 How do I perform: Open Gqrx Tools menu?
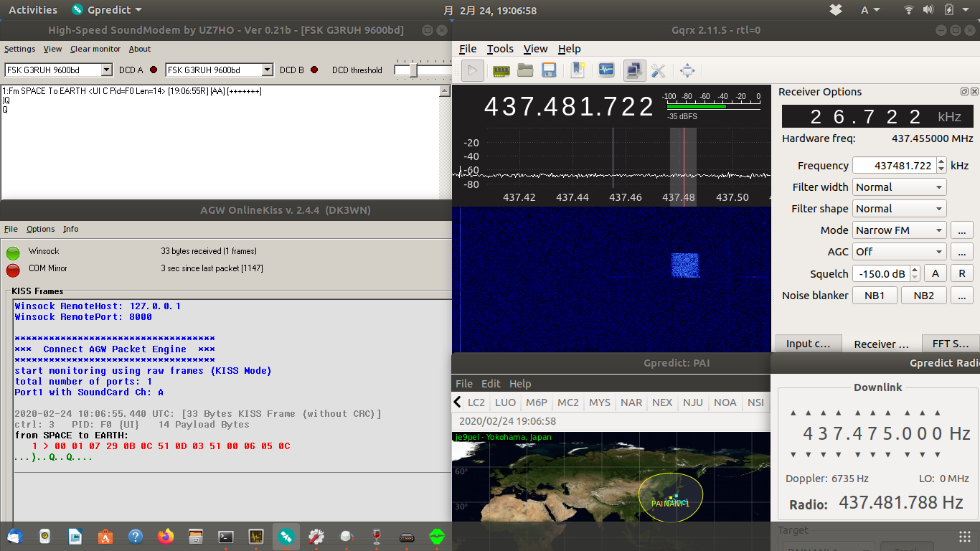pos(500,49)
